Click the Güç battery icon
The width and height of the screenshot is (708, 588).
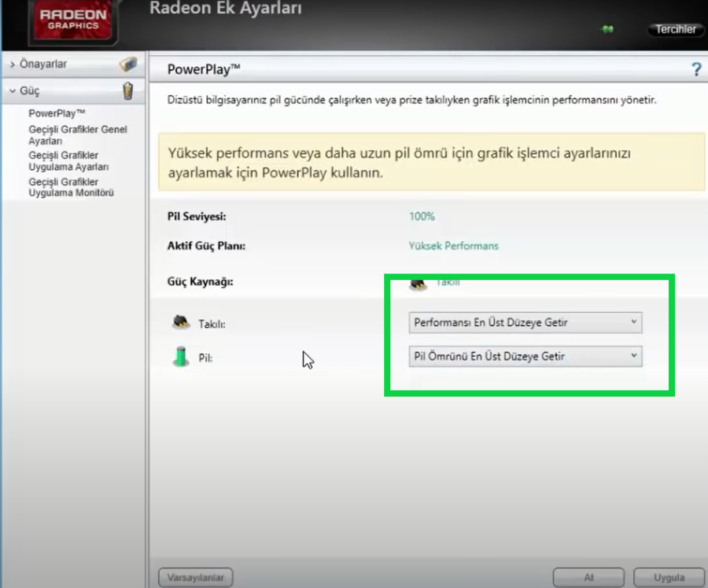(x=128, y=90)
